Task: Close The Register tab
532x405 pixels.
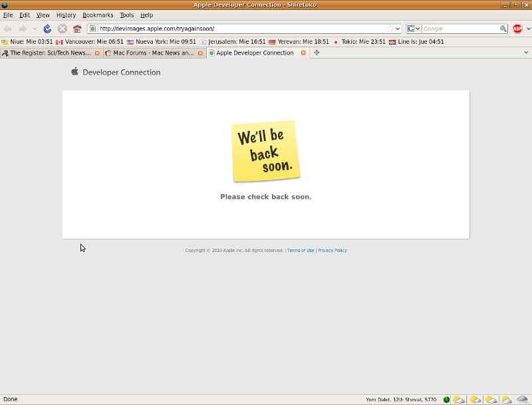Action: coord(97,53)
